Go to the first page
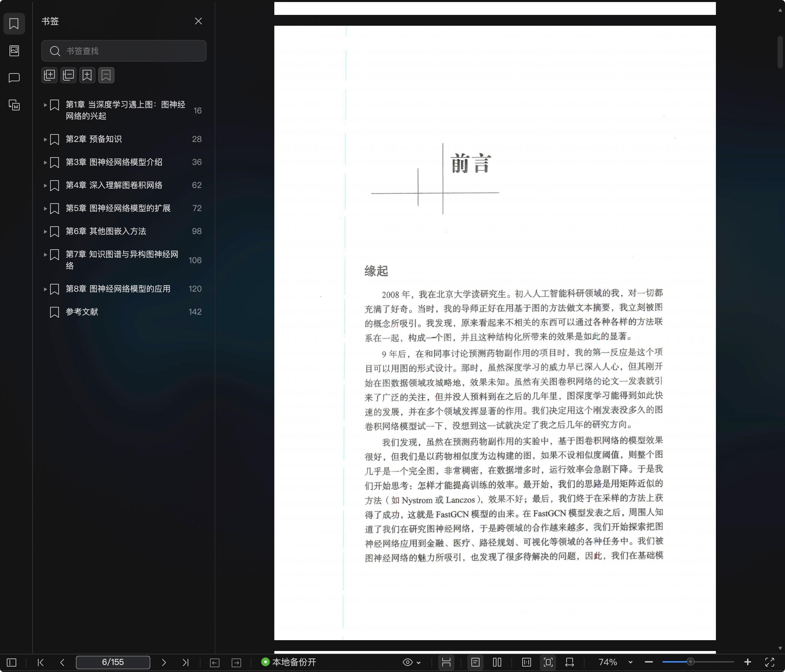The height and width of the screenshot is (672, 785). 41,662
